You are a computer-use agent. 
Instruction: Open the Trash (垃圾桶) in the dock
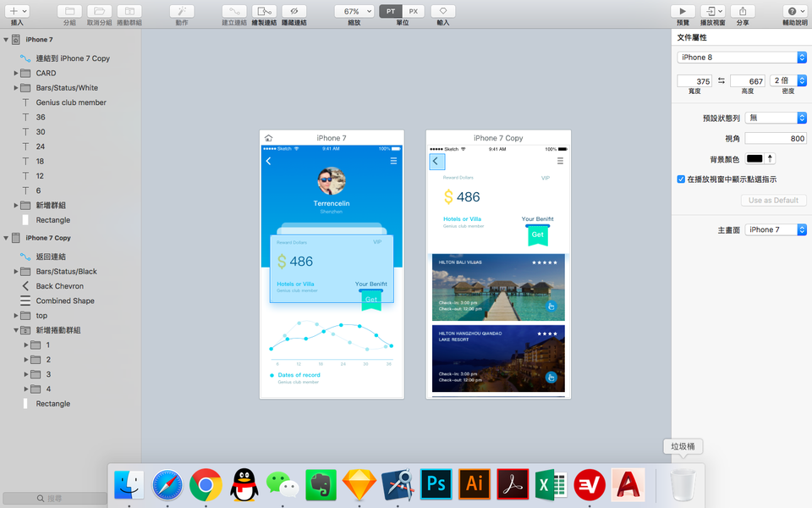point(683,485)
